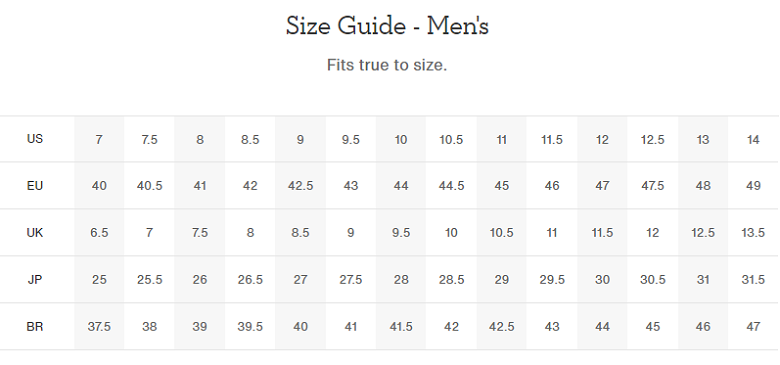Click the EU row label
780x365 pixels.
coord(35,186)
